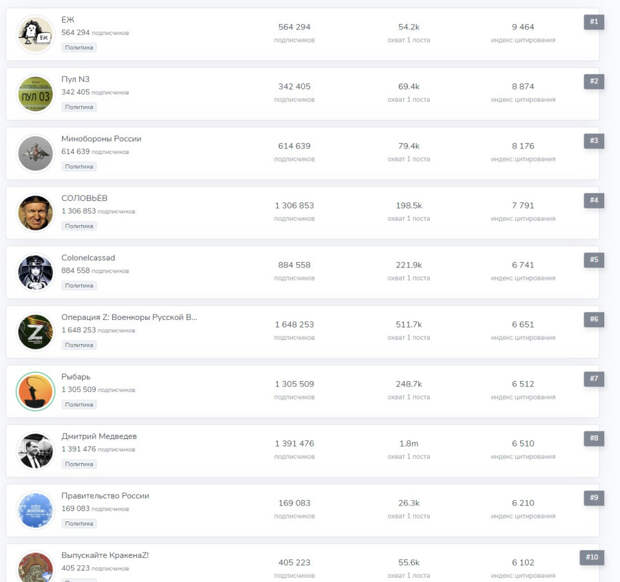Click the Политика tag under СОЛОВЬЕВ
Screen dimensions: 620x582
point(79,226)
